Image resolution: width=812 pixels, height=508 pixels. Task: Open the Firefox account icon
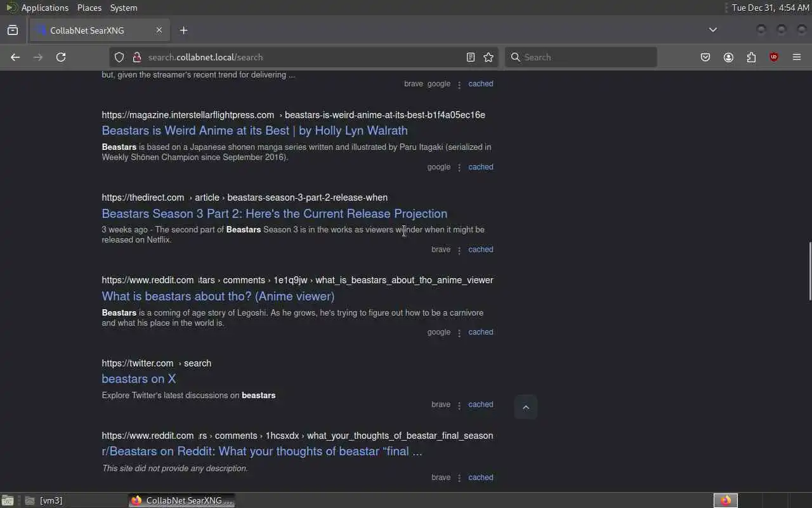[728, 57]
